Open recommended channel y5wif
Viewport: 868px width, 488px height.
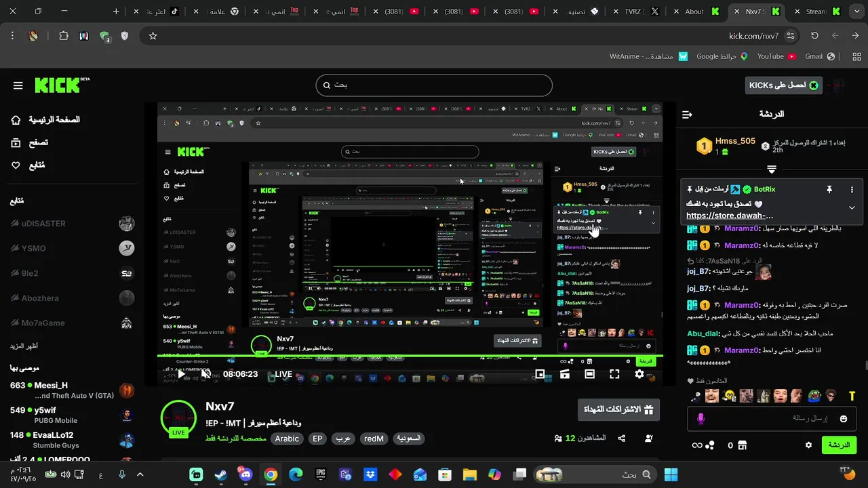tap(72, 415)
